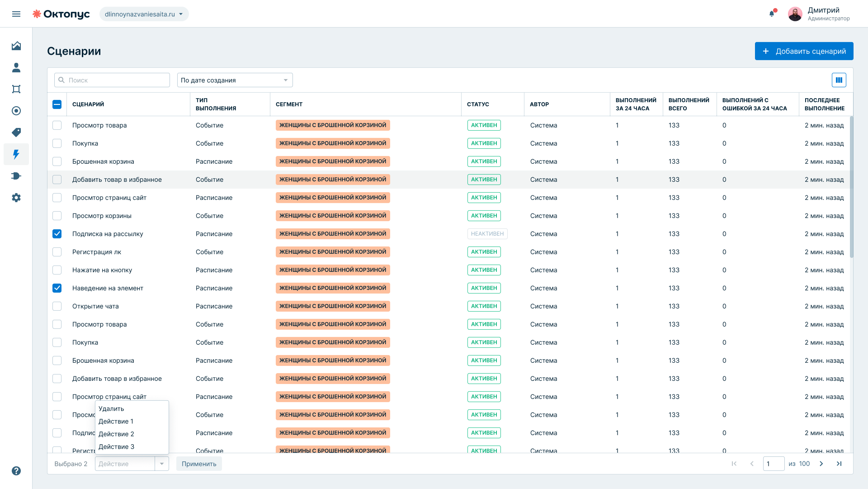Open the tags sidebar icon

click(x=16, y=133)
